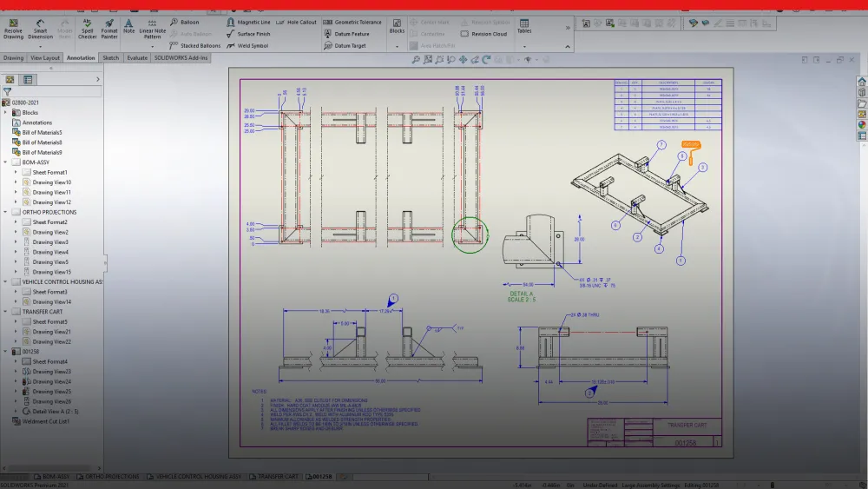Run the Spell Checker
Image resolution: width=868 pixels, height=489 pixels.
click(87, 29)
